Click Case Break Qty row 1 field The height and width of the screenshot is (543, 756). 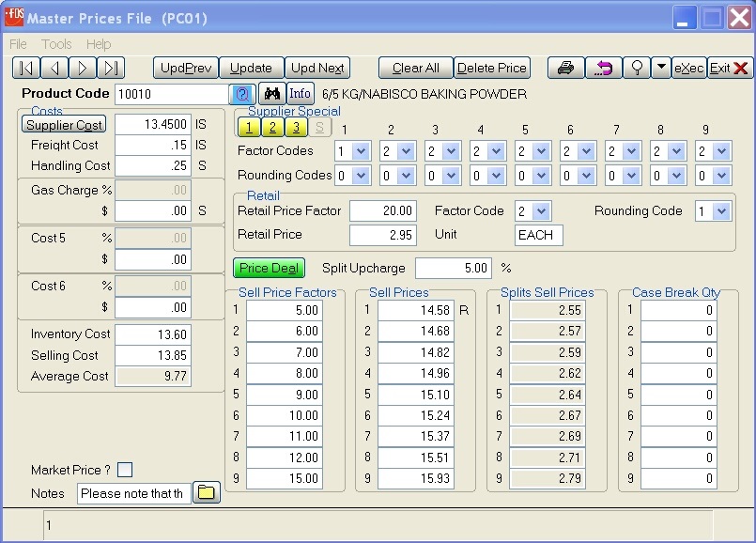click(679, 310)
